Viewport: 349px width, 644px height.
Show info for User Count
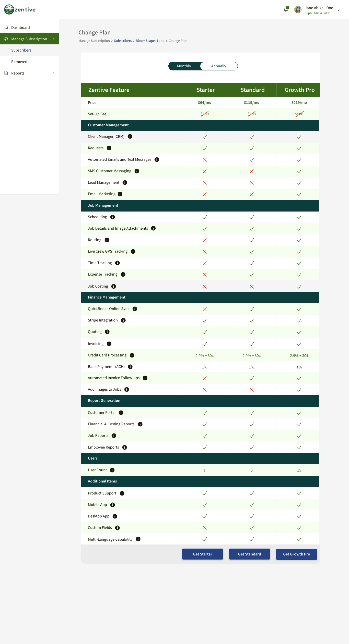(x=112, y=470)
